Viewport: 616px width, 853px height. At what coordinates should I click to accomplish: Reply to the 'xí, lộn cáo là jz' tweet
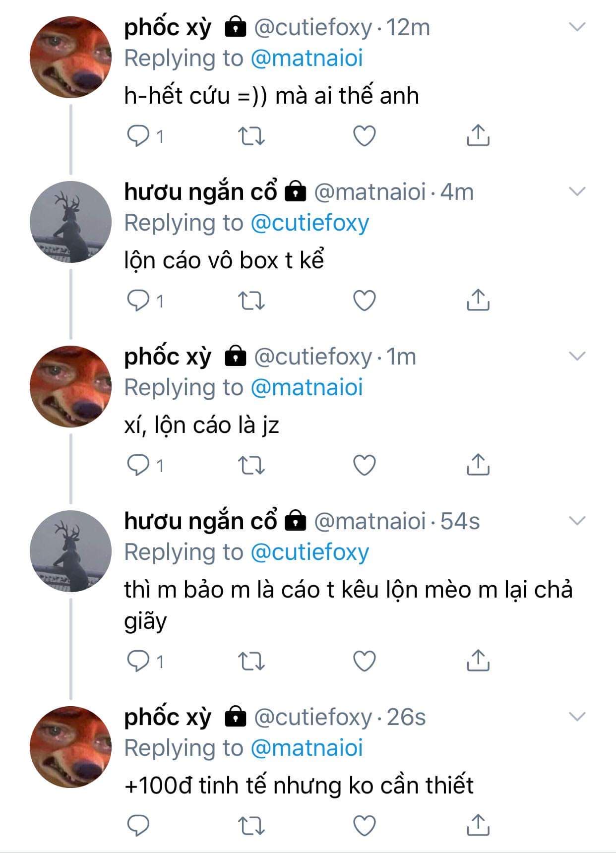click(138, 465)
